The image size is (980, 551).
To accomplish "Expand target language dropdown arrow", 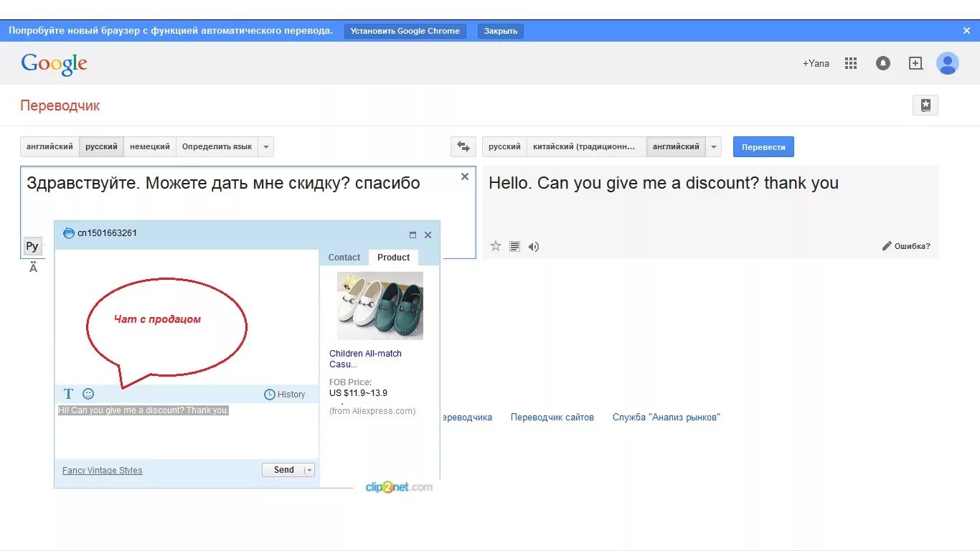I will pos(713,146).
